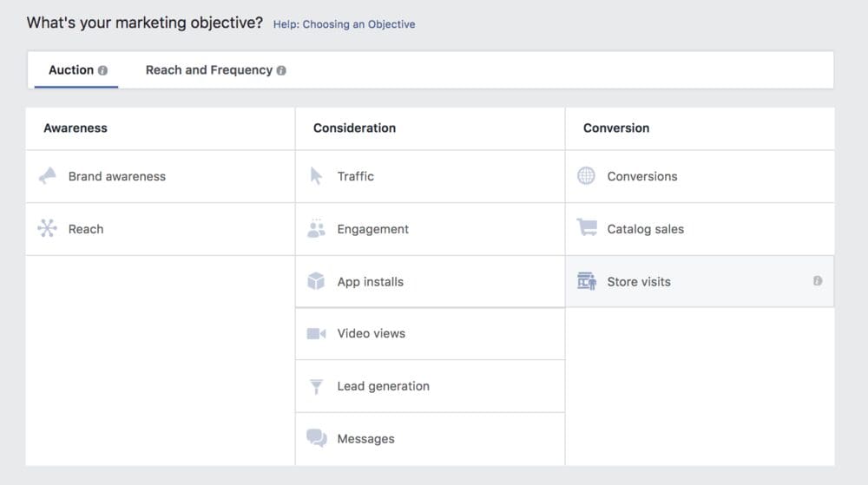
Task: Click the Lead generation funnel icon
Action: point(316,387)
